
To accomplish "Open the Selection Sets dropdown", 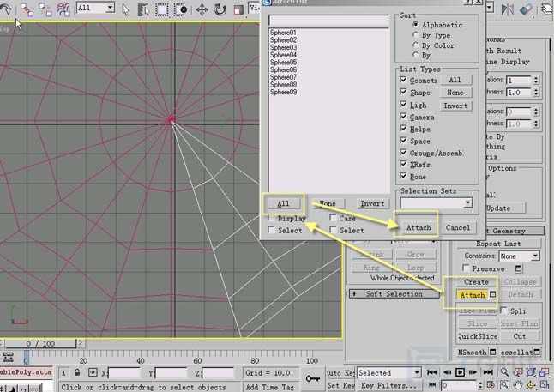I will pyautogui.click(x=467, y=202).
